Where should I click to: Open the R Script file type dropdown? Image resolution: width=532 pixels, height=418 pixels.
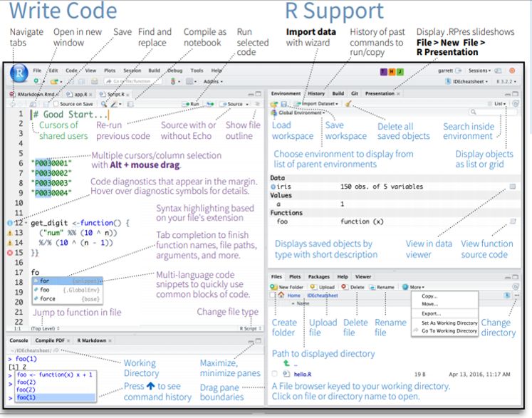point(251,328)
